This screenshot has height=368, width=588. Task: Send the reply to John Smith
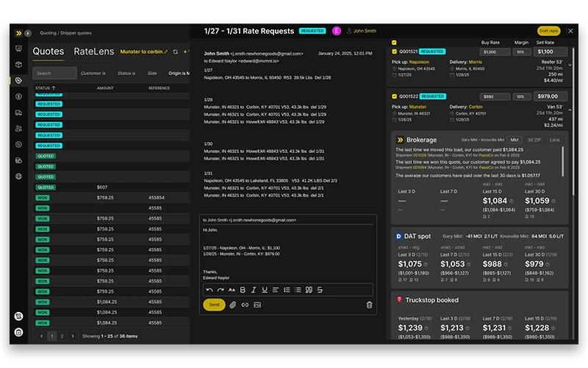pyautogui.click(x=214, y=305)
